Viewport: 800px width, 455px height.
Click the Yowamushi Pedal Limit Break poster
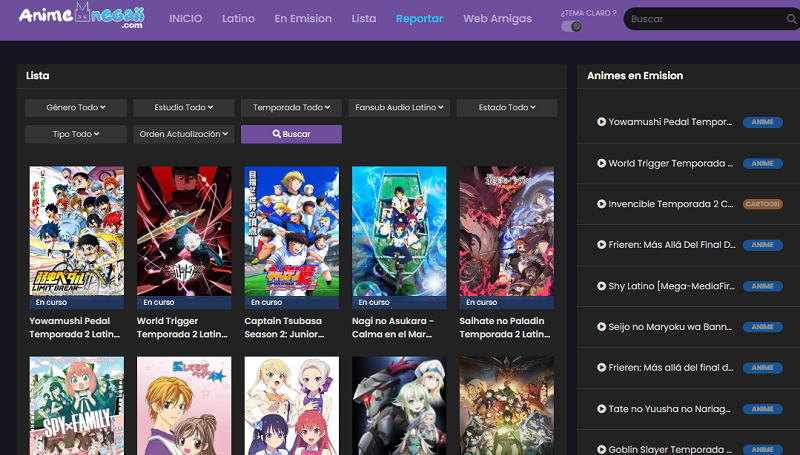point(77,231)
